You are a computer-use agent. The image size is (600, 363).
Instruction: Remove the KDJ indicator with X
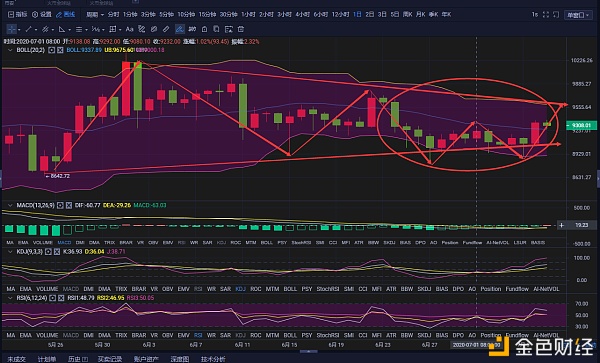pyautogui.click(x=57, y=252)
